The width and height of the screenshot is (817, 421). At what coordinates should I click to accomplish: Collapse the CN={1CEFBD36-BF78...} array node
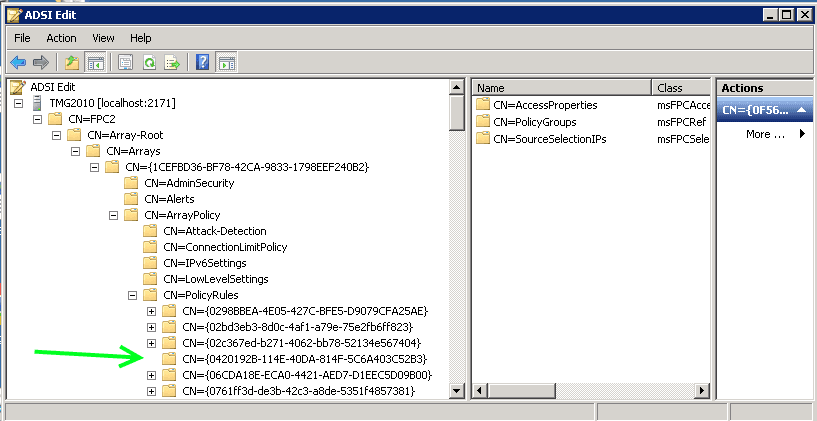[x=94, y=167]
